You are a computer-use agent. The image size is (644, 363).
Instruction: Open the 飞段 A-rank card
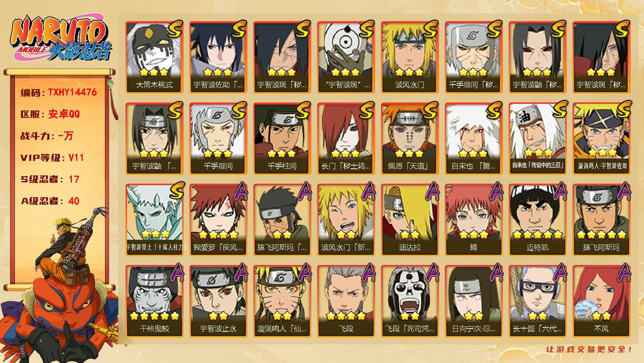(x=346, y=301)
